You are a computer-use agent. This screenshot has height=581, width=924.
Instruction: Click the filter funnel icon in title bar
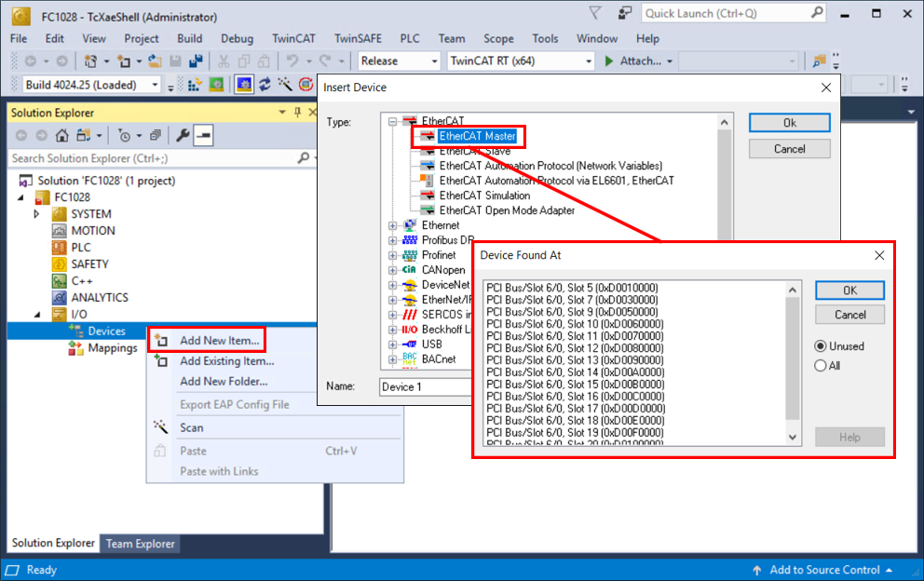(x=595, y=13)
